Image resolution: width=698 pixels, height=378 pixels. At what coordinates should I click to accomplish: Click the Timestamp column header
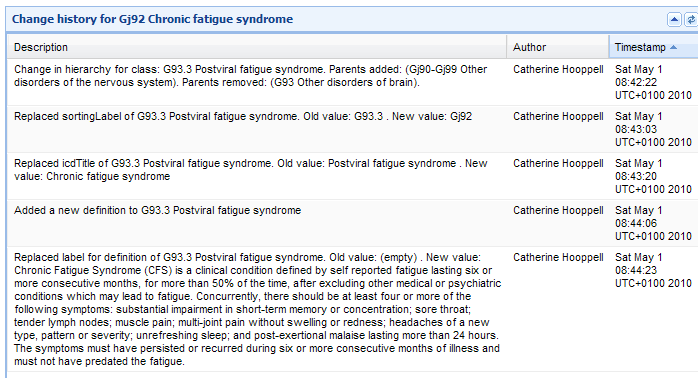(x=653, y=47)
